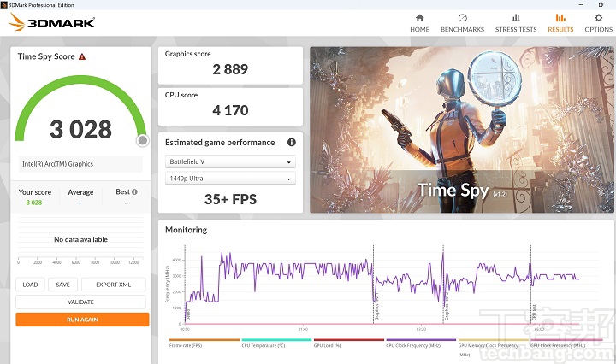Toggle GPU Load (%) legend entry
The image size is (616, 364).
[348, 343]
